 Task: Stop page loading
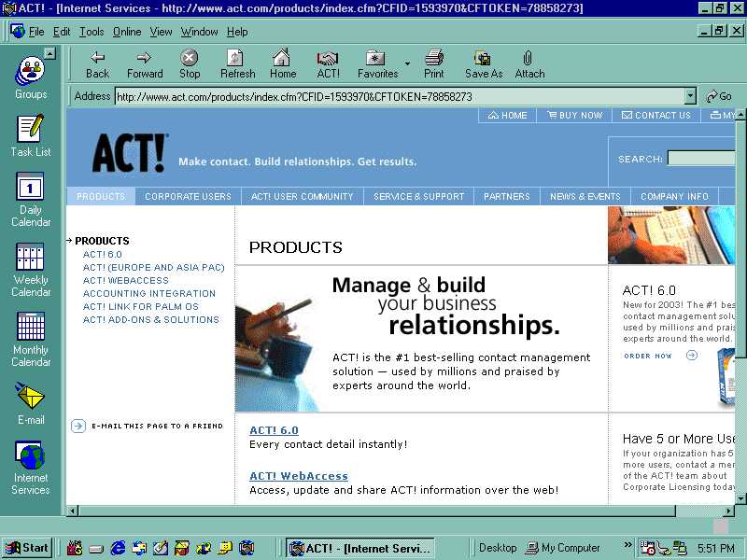point(190,64)
